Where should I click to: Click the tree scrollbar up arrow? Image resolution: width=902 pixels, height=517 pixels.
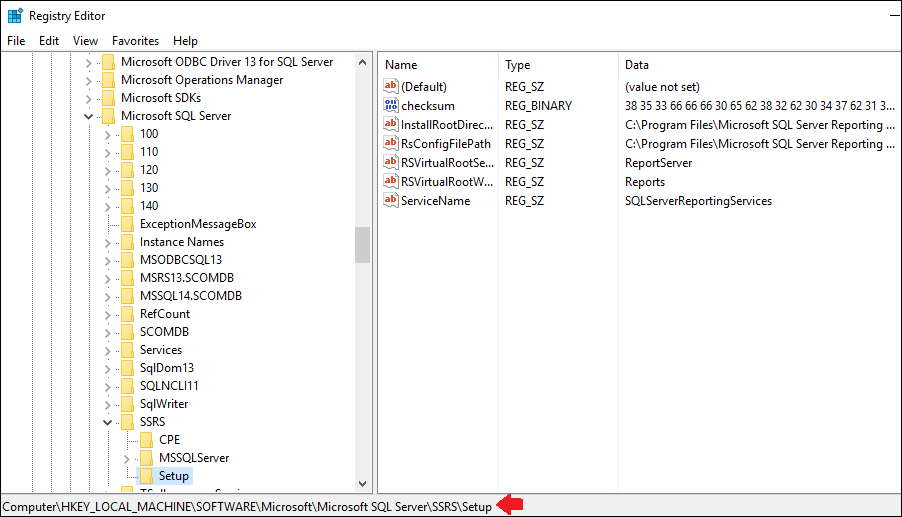[362, 62]
